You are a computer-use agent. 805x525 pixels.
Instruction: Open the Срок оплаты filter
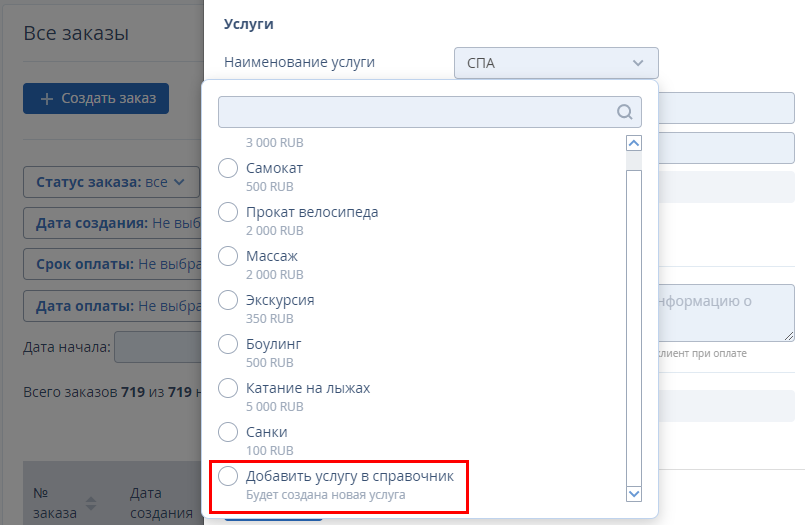tap(113, 264)
